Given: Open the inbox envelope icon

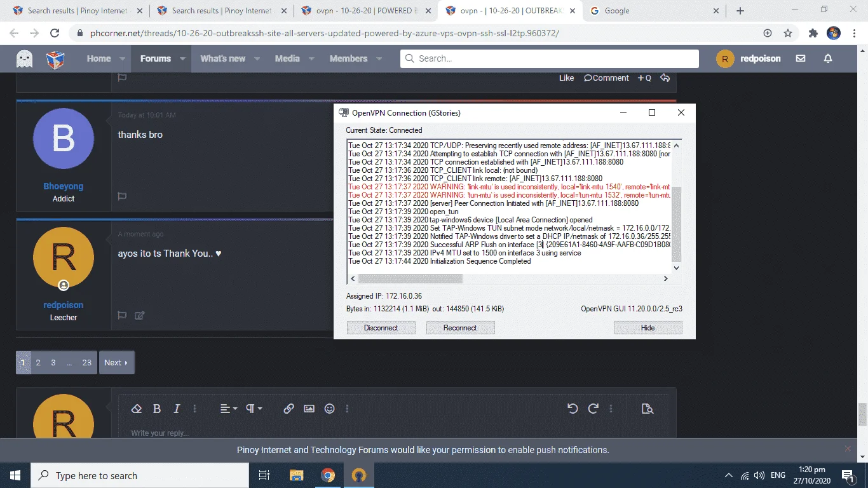Looking at the screenshot, I should click(x=801, y=58).
